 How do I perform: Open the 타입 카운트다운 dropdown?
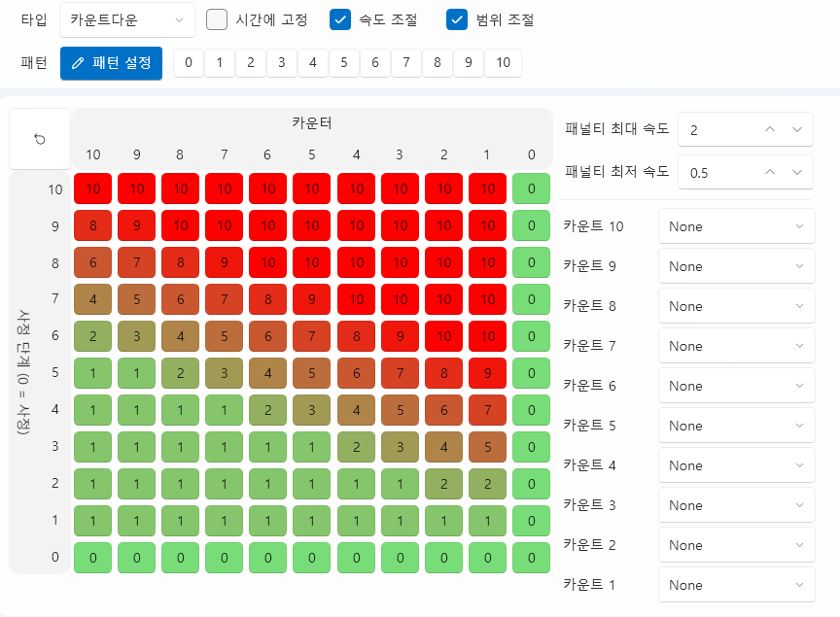coord(126,19)
